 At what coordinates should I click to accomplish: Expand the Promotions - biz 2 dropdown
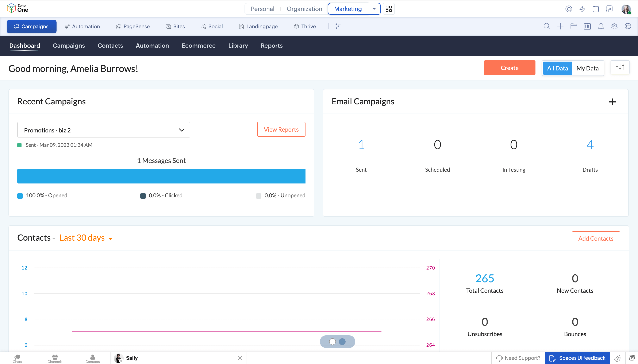[x=104, y=130]
